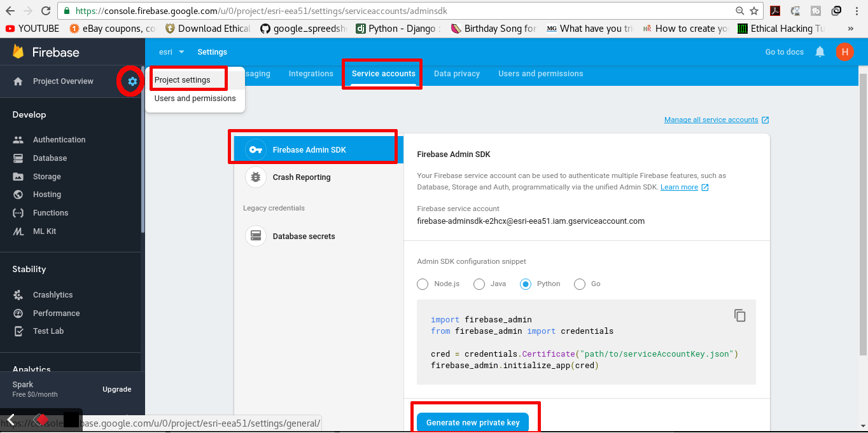Open the google_spreedsh GitHub bookmark
This screenshot has width=868, height=433.
click(x=304, y=29)
